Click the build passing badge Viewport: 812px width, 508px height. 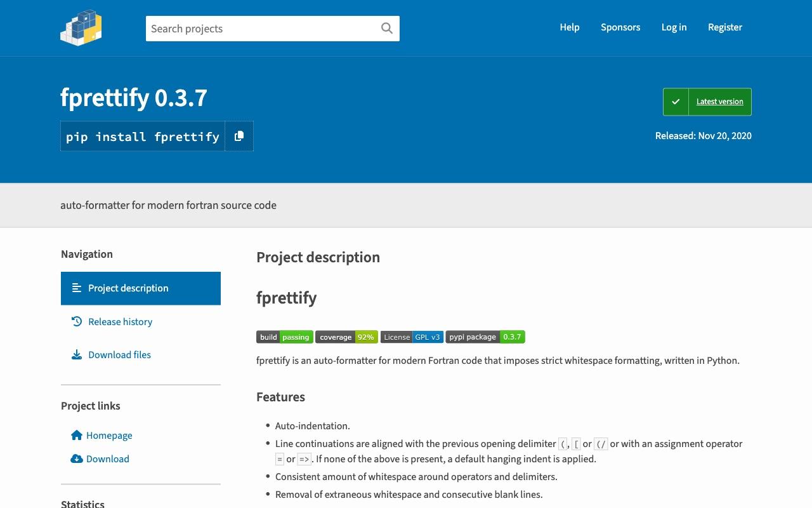coord(285,337)
